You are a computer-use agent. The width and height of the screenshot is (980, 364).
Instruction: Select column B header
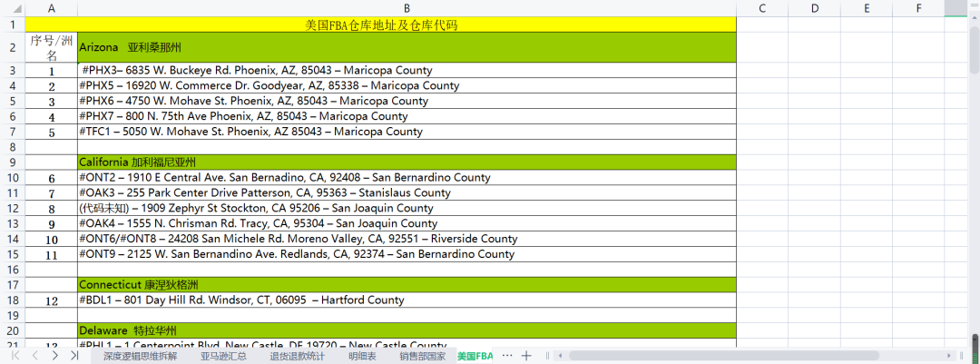pyautogui.click(x=407, y=8)
